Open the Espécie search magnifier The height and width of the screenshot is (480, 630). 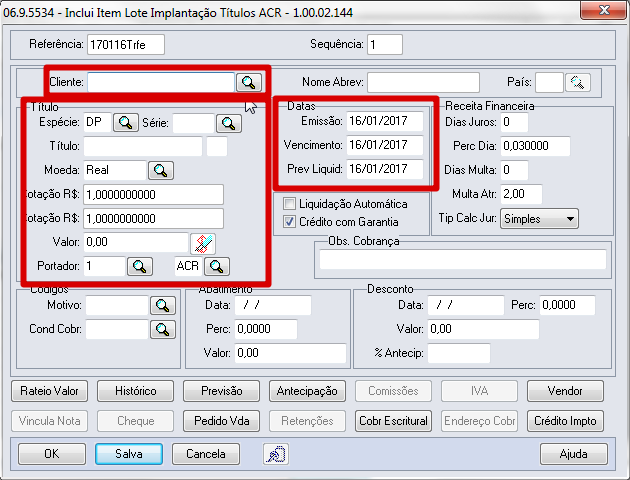tap(126, 123)
